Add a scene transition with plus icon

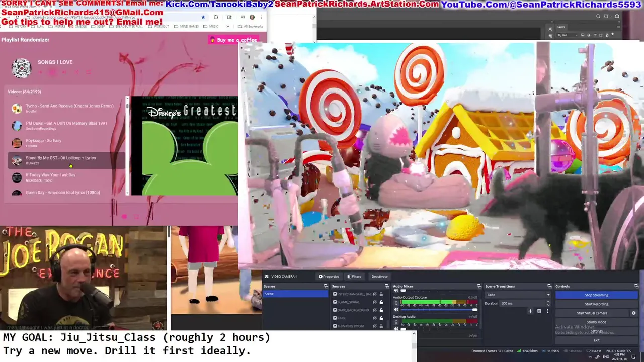pyautogui.click(x=530, y=311)
